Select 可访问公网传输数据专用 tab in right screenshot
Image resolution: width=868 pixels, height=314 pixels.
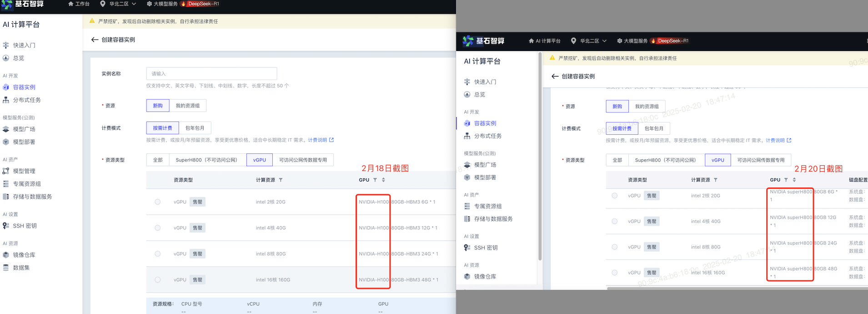(761, 160)
